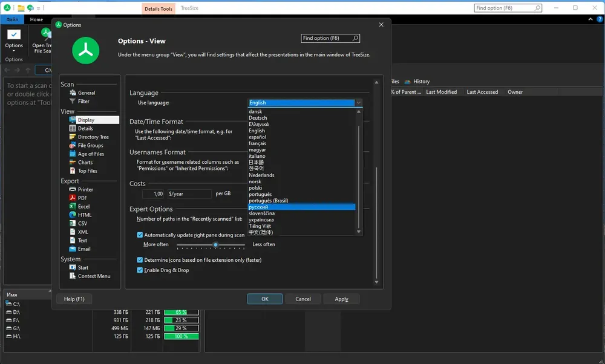Click language list scroll down arrow

coord(358,232)
